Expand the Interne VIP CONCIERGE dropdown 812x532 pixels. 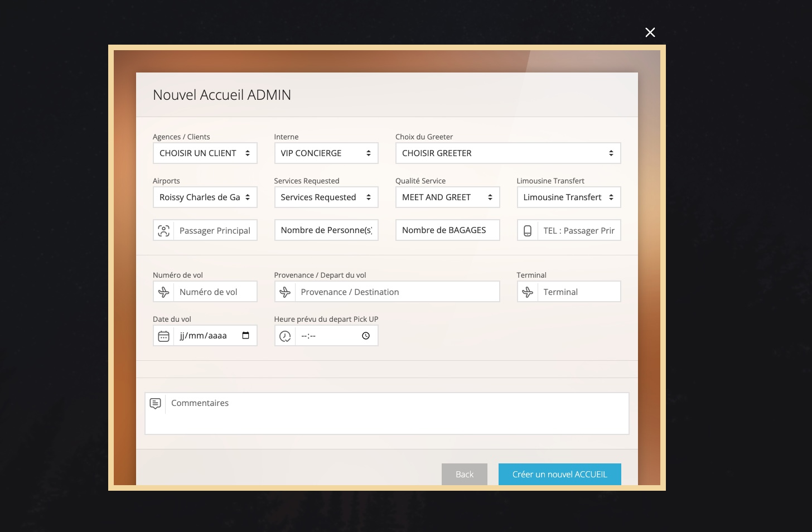[326, 153]
